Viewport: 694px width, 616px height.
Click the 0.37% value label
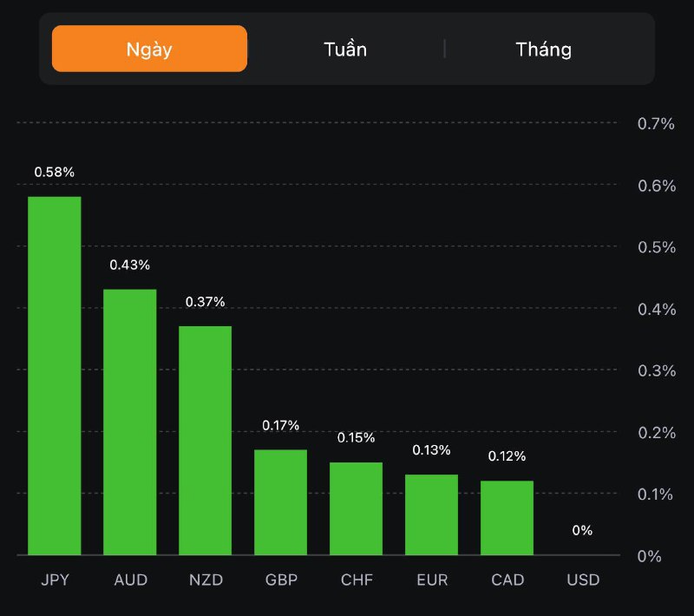206,302
